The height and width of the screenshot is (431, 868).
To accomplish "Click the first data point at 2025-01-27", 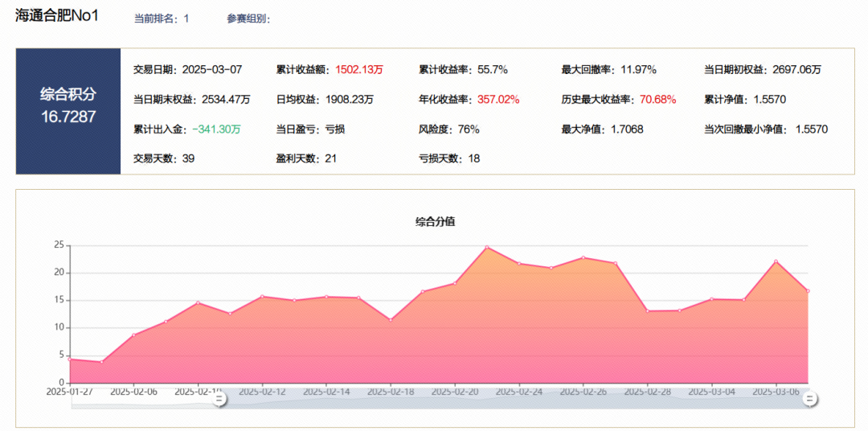I will [70, 359].
